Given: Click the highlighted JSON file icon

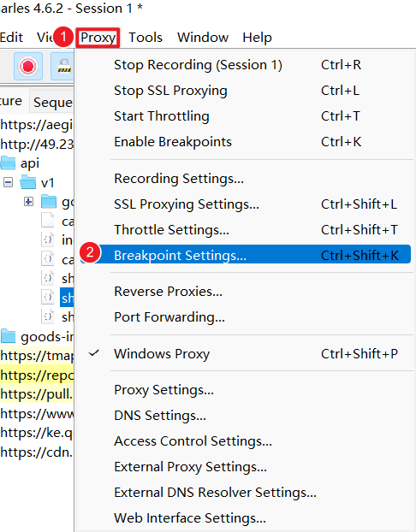Looking at the screenshot, I should [x=48, y=298].
